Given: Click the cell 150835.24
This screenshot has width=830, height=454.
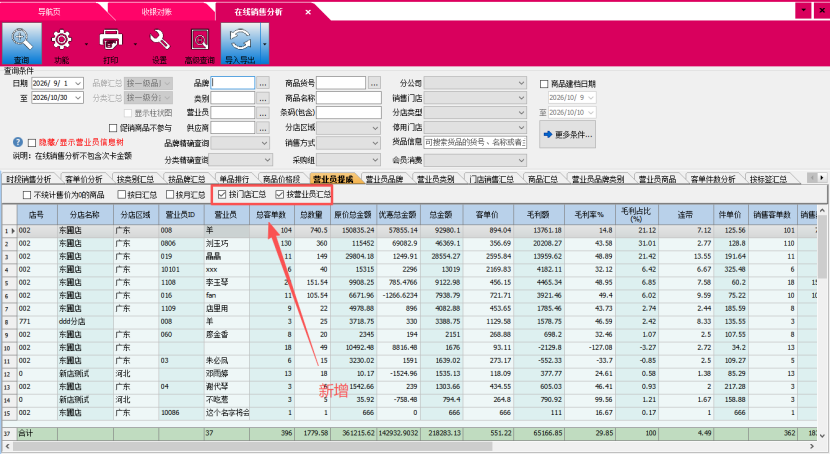Looking at the screenshot, I should pyautogui.click(x=354, y=230).
